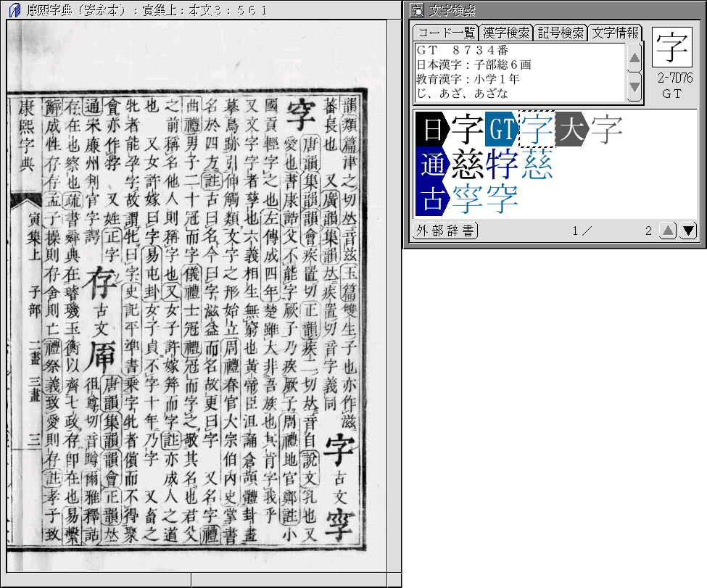Viewport: 707px width, 588px height.
Task: Select the dark blue 牸 variant character
Action: (503, 165)
